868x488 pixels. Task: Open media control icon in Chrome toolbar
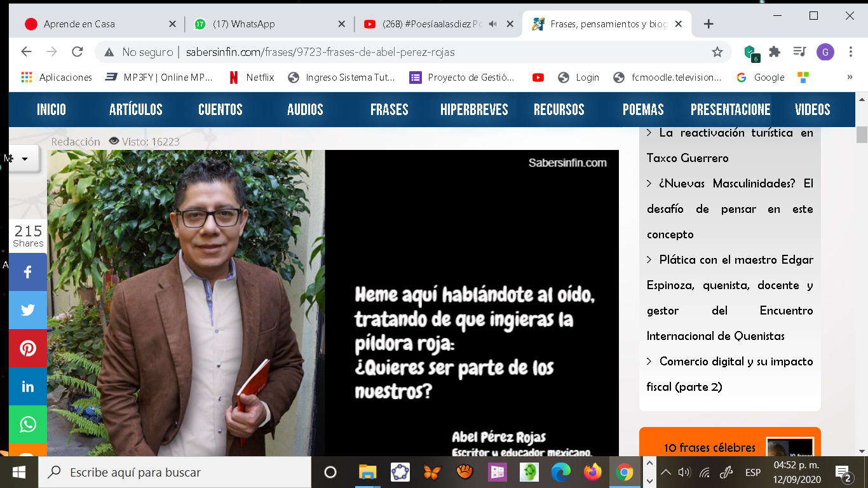click(x=799, y=52)
